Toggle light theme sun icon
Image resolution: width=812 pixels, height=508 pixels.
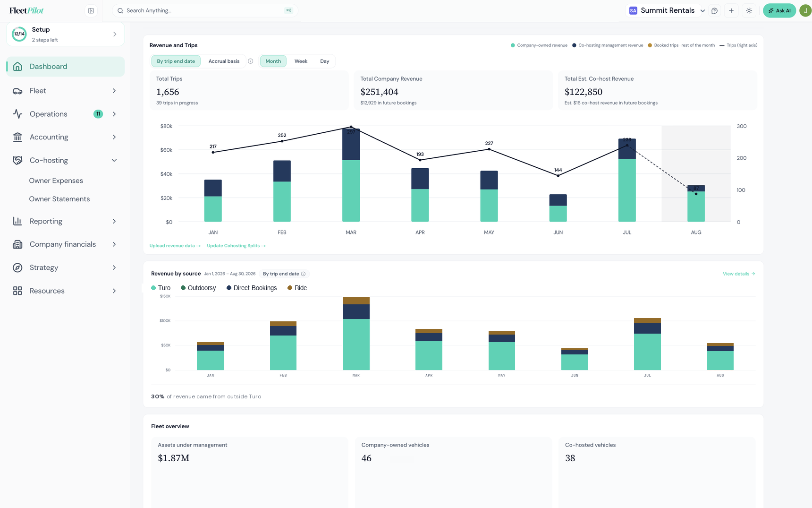tap(749, 10)
